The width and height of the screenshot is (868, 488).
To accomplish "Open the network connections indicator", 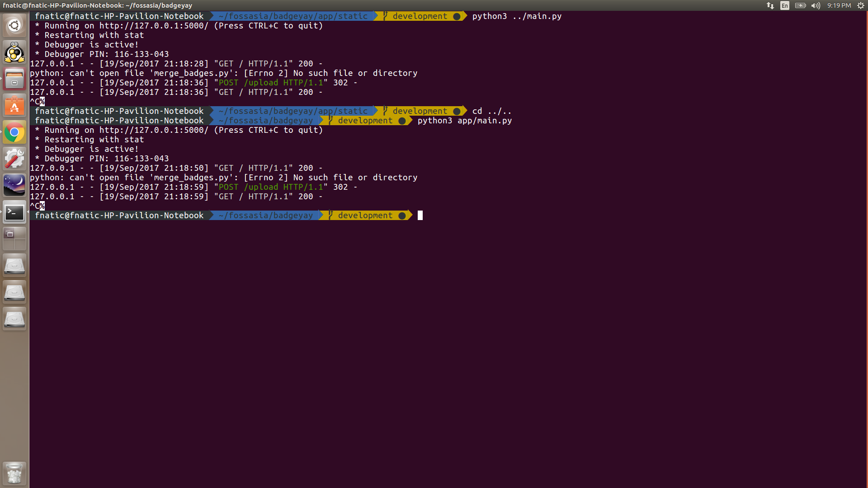I will click(770, 5).
